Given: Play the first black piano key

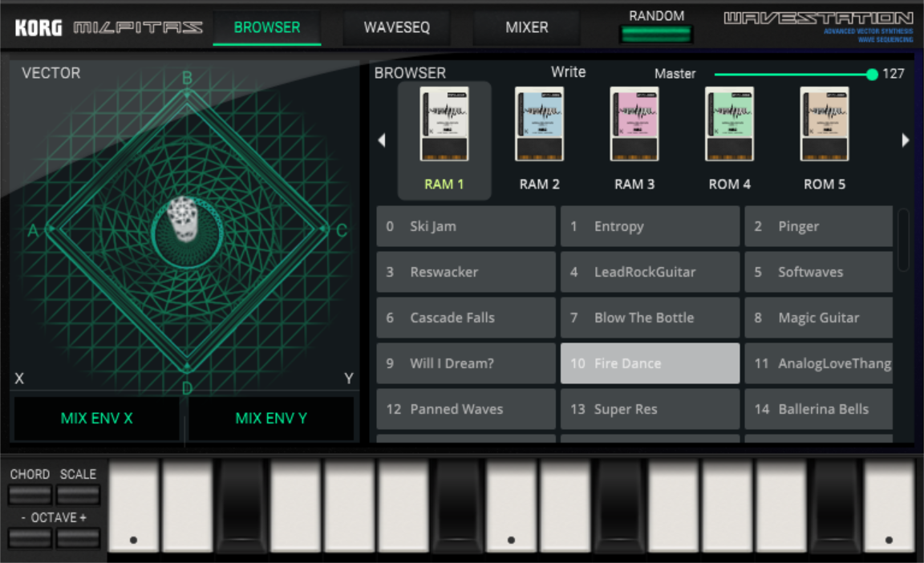Looking at the screenshot, I should [242, 507].
